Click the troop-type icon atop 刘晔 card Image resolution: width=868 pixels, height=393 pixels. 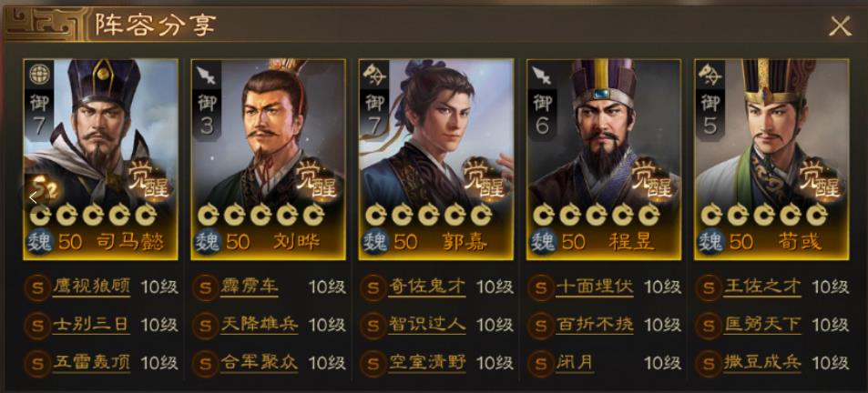coord(207,73)
